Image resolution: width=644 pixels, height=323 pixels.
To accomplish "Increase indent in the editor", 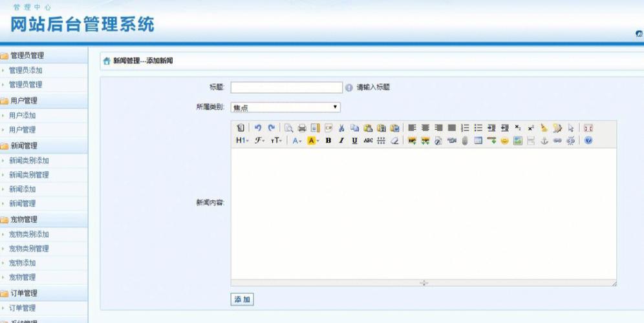I will point(491,128).
